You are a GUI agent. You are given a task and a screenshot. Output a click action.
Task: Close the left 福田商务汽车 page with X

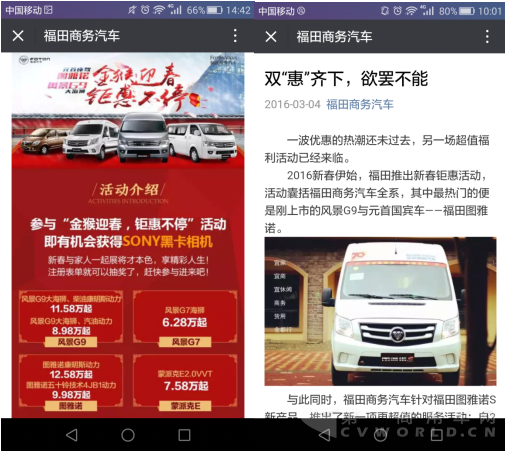[18, 36]
